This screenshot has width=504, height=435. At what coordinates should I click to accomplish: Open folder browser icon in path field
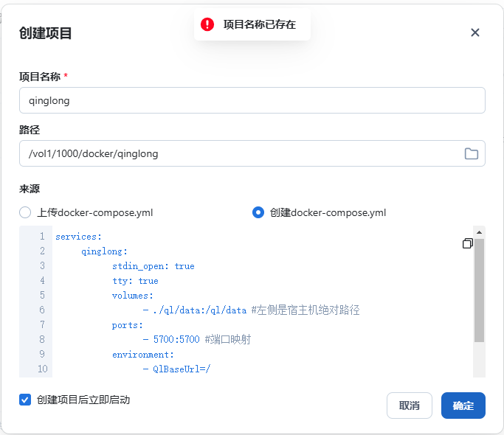click(472, 153)
